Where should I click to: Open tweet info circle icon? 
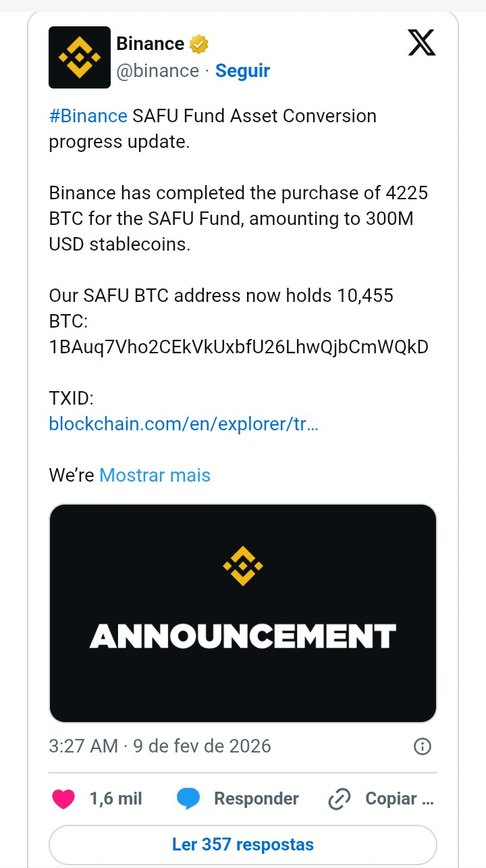[422, 746]
